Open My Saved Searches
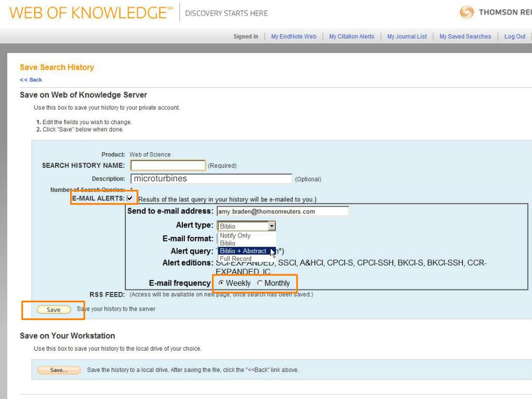This screenshot has width=532, height=399. (x=465, y=36)
